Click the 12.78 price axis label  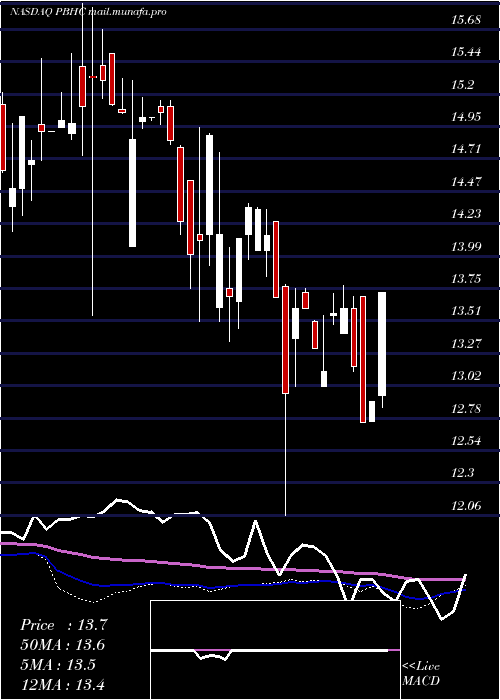[467, 408]
